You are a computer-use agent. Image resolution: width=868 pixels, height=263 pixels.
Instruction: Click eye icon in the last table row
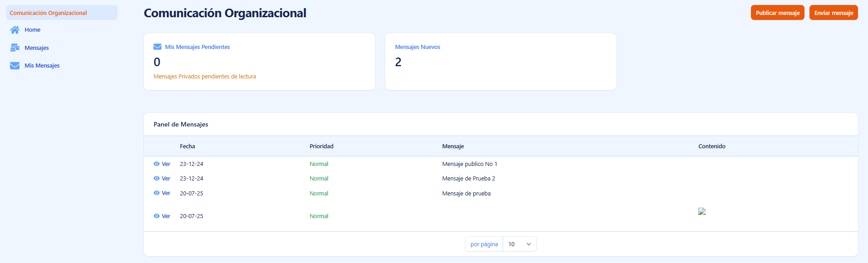coord(157,216)
